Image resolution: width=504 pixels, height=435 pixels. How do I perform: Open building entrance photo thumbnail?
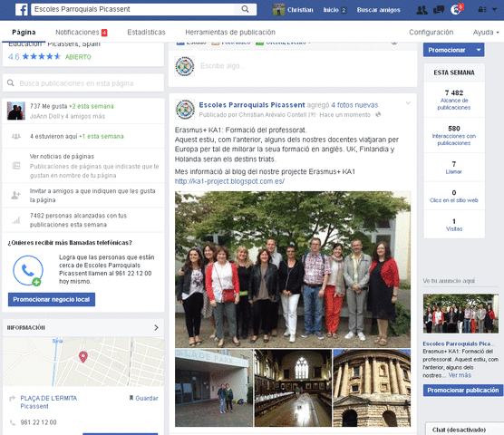tap(214, 388)
